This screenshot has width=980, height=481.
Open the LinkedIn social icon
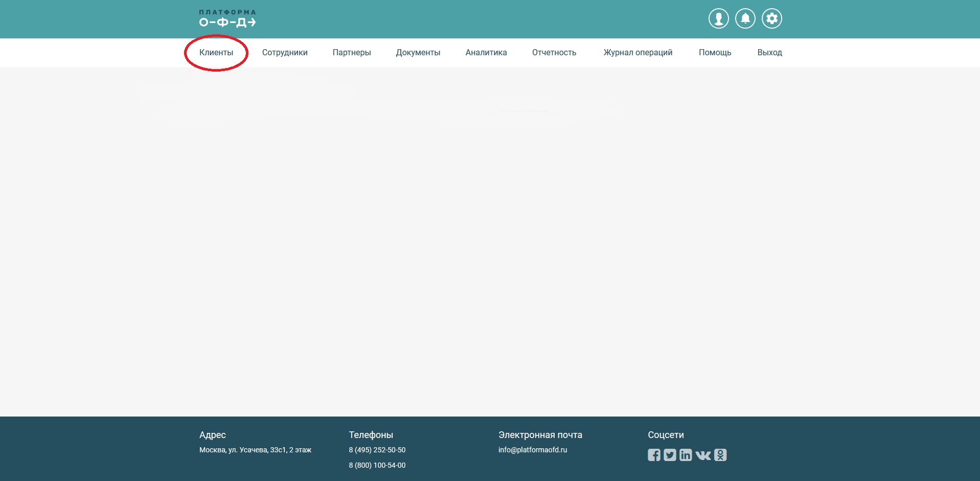[x=686, y=455]
